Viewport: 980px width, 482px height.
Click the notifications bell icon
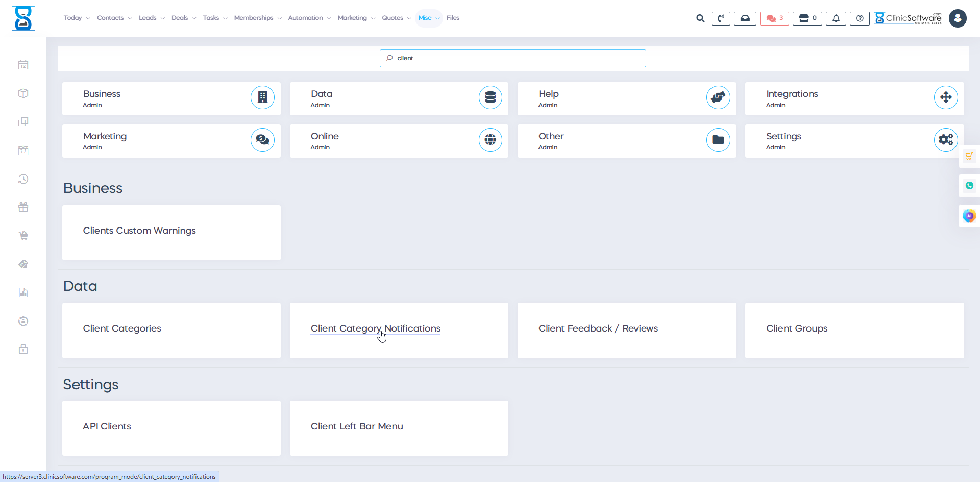836,18
